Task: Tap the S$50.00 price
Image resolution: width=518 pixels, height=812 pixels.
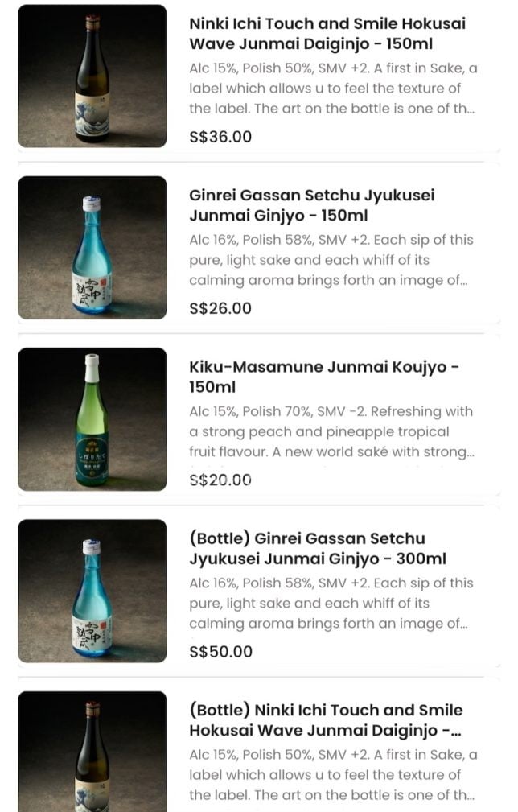Action: (x=220, y=652)
